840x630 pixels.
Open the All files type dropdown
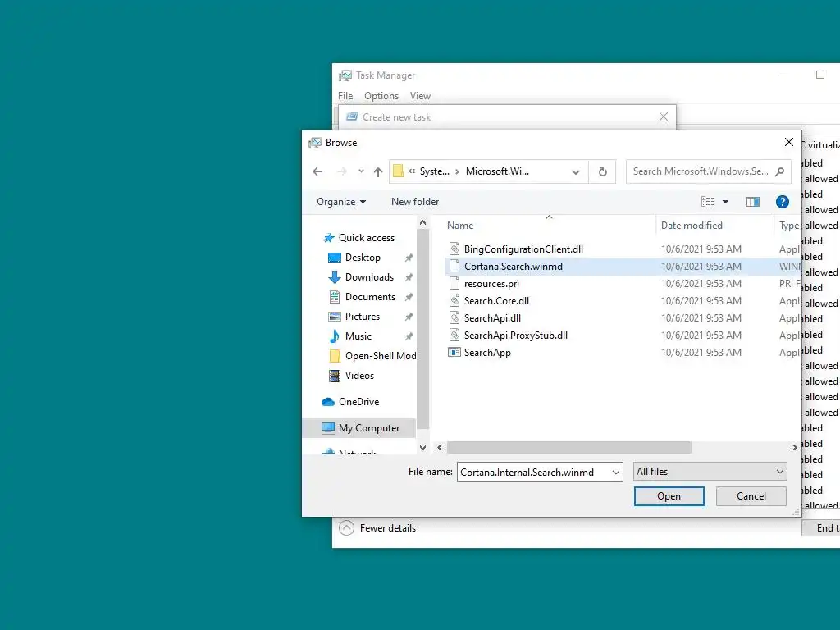pos(710,472)
